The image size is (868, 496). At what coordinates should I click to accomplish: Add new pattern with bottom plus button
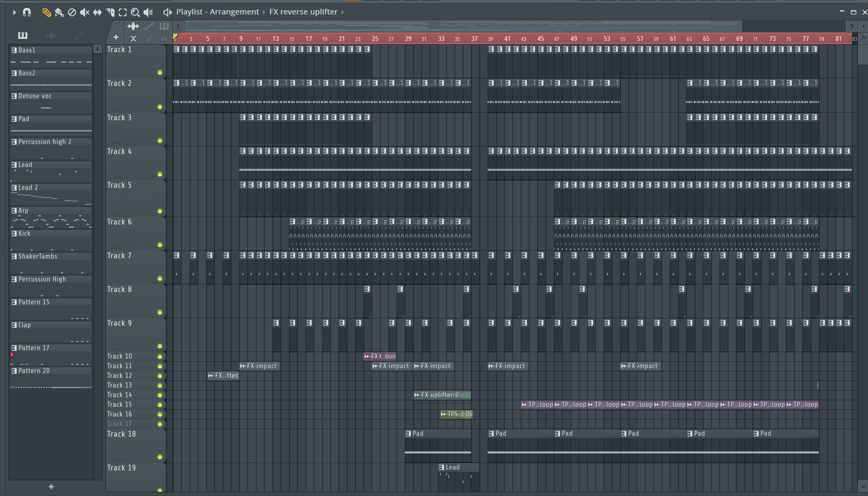pos(51,486)
